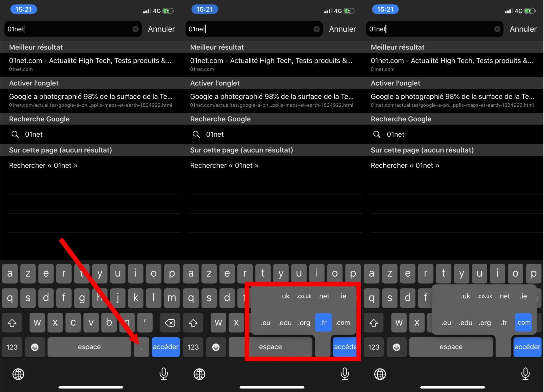Switch to 123 numeric keys on middle keyboard
544x392 pixels.
click(x=193, y=347)
